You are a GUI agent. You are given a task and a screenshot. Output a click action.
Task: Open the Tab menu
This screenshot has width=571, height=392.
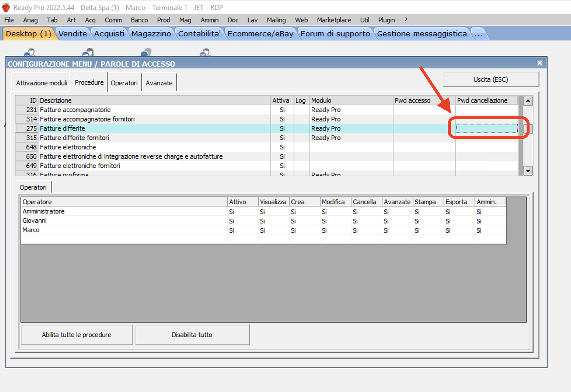(x=52, y=20)
